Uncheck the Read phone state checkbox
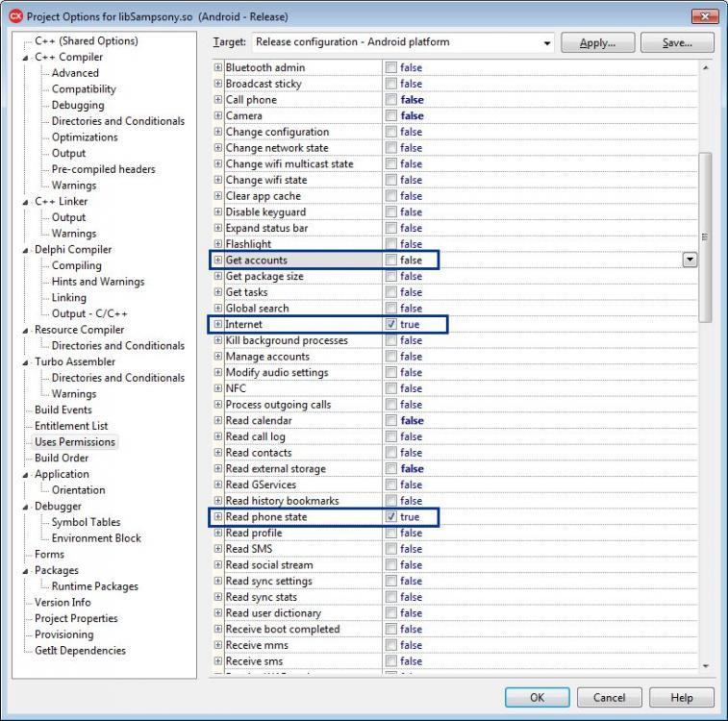 pyautogui.click(x=391, y=516)
